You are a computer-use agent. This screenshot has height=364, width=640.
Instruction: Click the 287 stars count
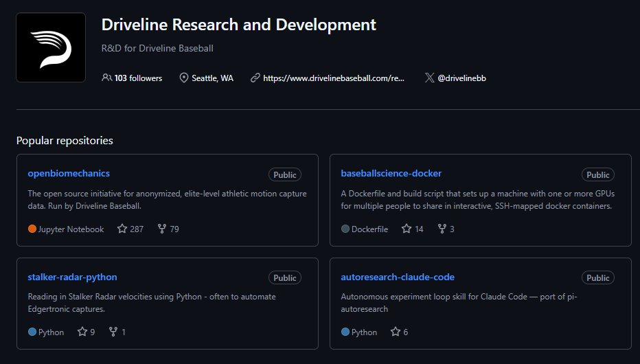point(137,229)
